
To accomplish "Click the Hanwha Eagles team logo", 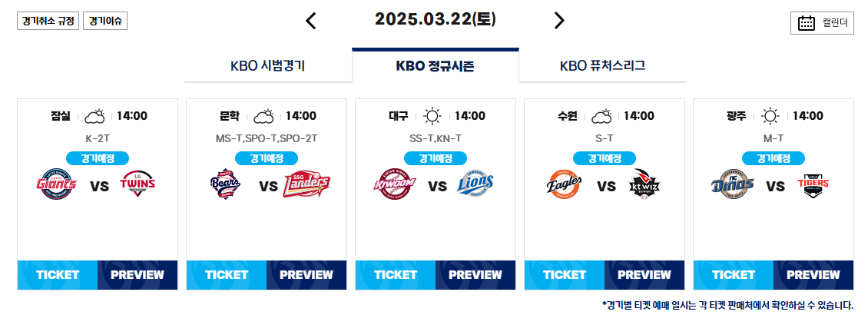I will (x=564, y=184).
